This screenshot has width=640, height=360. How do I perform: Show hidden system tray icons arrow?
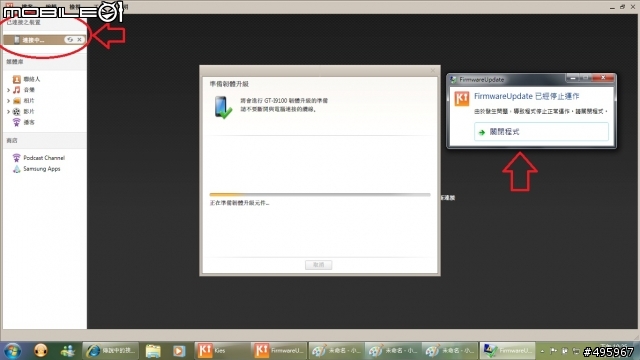[x=542, y=351]
